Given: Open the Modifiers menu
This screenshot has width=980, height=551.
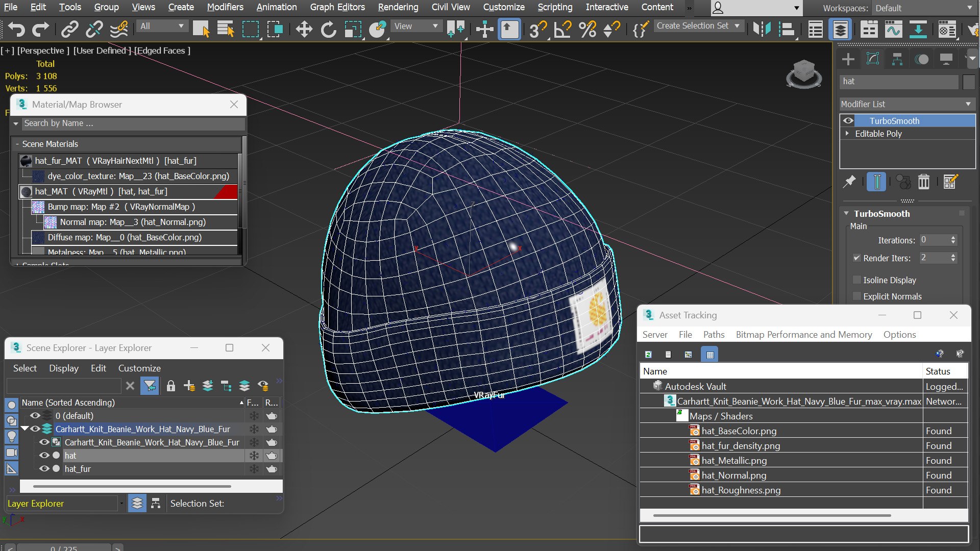Looking at the screenshot, I should (x=225, y=7).
